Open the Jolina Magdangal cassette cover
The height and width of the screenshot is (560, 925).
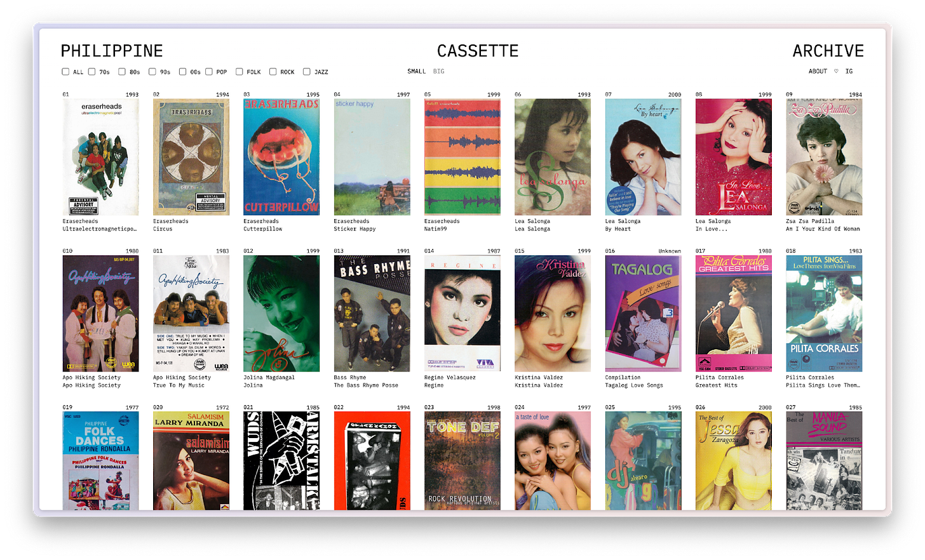pos(281,314)
